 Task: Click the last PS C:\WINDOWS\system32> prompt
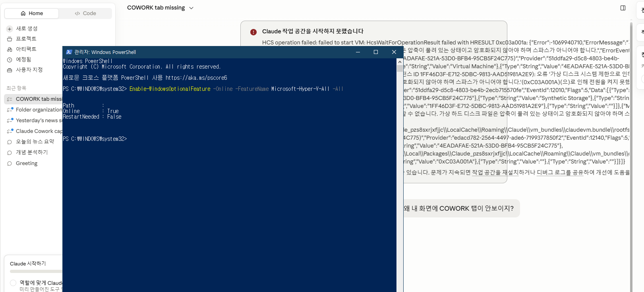[x=95, y=139]
